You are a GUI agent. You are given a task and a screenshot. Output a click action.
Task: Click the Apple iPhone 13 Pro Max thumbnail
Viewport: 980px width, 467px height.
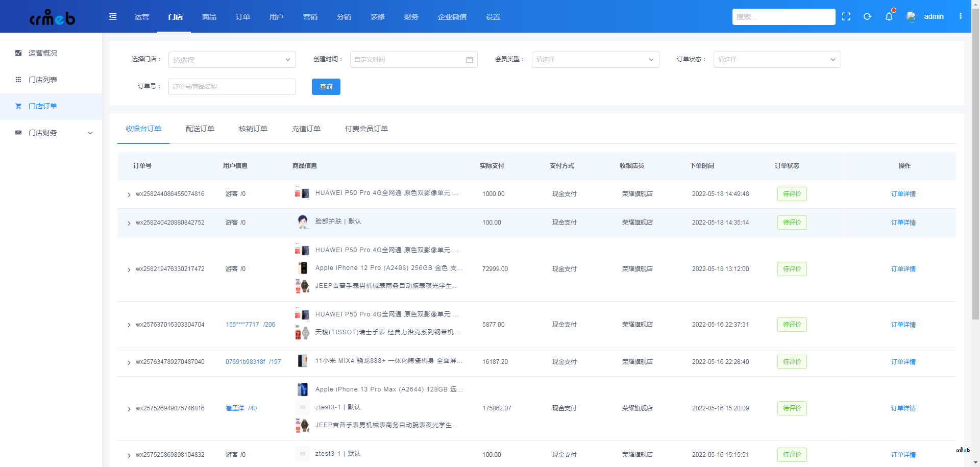point(303,389)
